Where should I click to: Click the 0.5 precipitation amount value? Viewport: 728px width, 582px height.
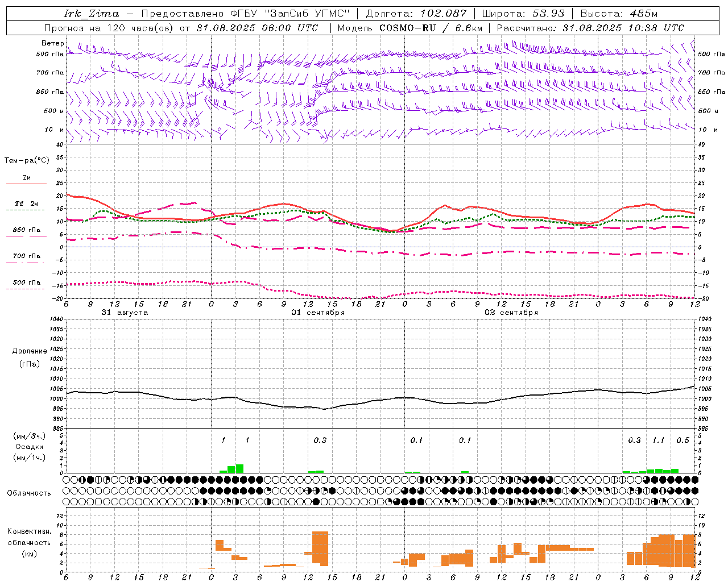click(682, 440)
